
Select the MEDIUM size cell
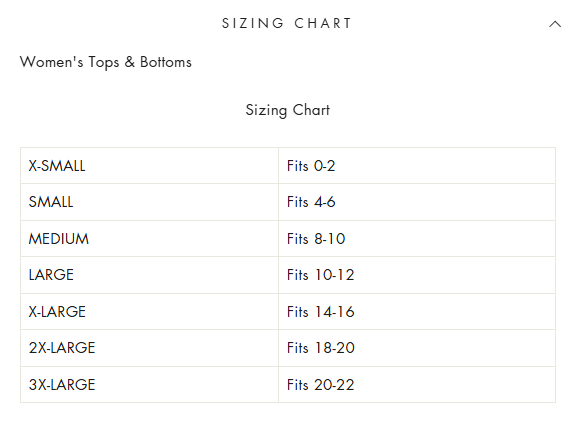[149, 239]
